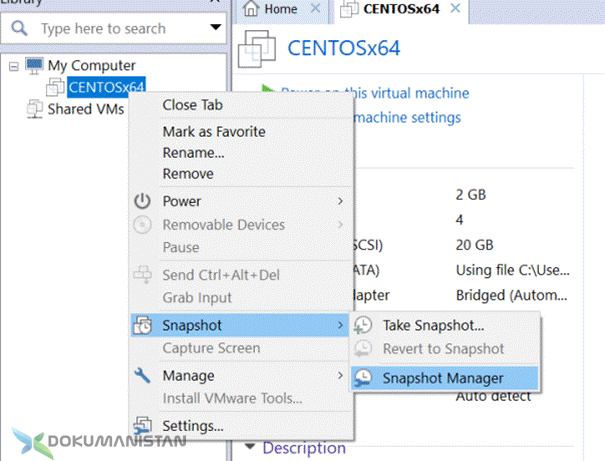
Task: Expand the Power submenu arrow
Action: 340,201
